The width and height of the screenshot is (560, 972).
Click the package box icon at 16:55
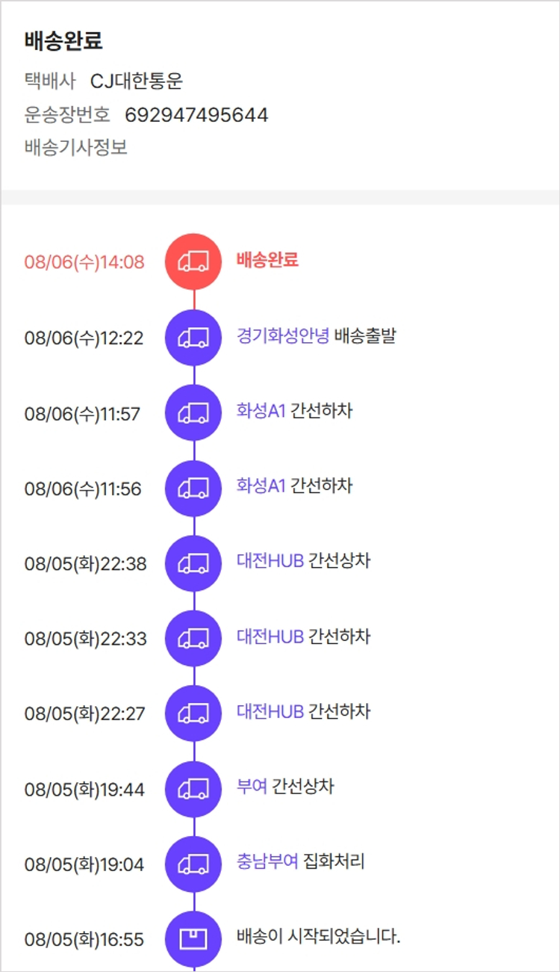(193, 939)
